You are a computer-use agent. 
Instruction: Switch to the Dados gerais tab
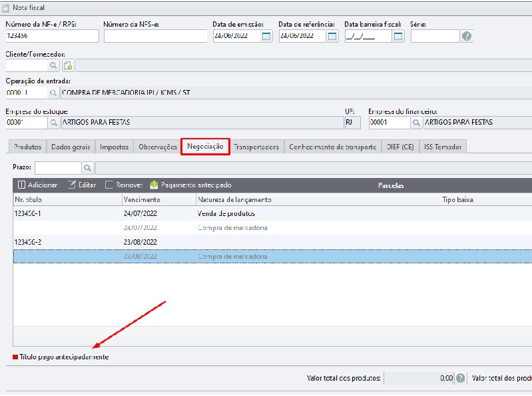tap(71, 147)
